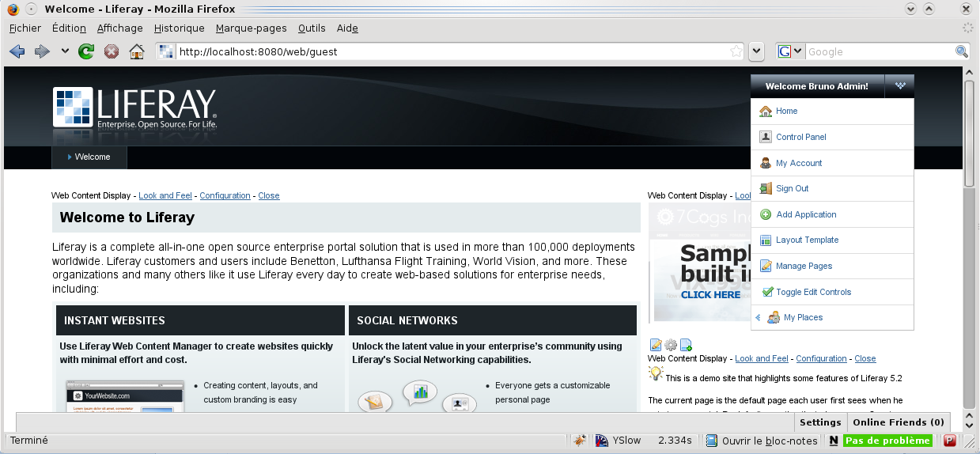Click the Home house icon in dock
This screenshot has width=980, height=454.
(x=765, y=111)
